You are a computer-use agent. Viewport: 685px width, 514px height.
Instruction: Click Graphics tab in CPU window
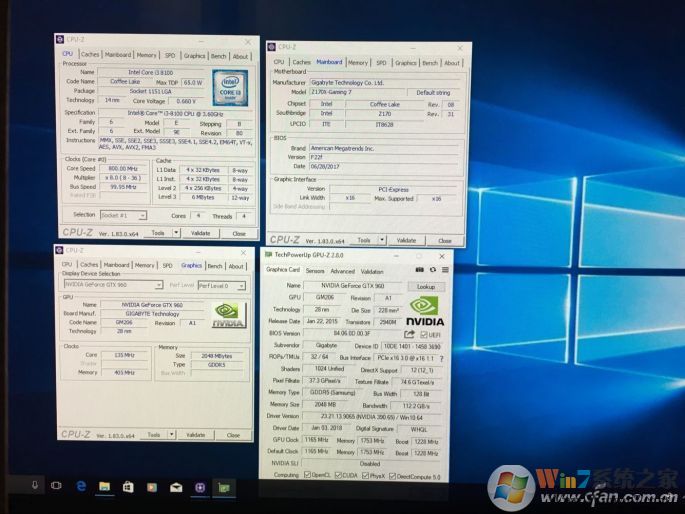click(194, 56)
